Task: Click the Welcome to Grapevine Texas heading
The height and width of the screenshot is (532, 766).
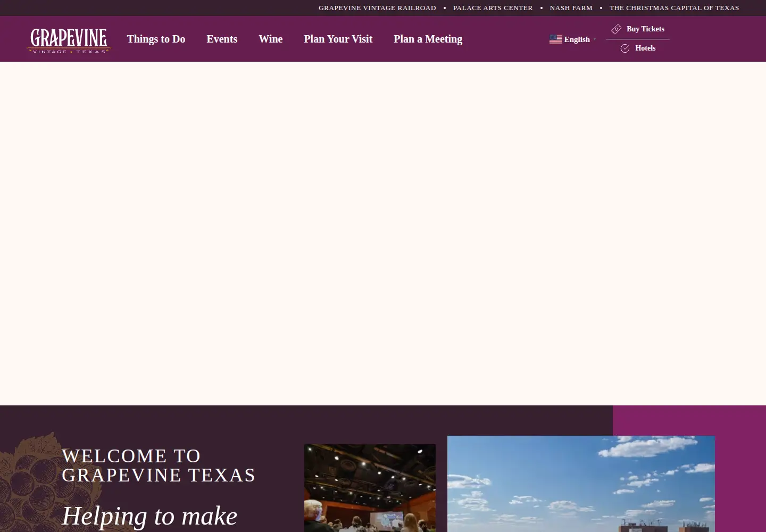Action: tap(159, 465)
